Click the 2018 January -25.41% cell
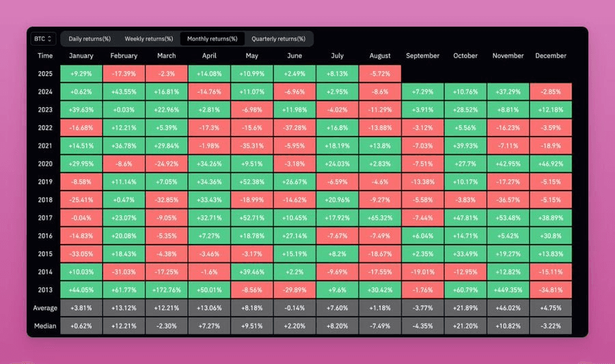This screenshot has width=615, height=364. pos(81,200)
